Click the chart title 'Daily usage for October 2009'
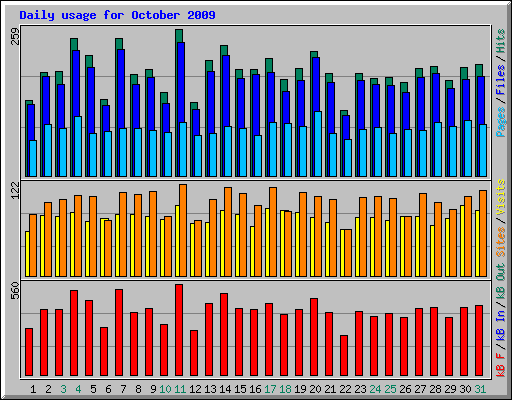 tap(117, 15)
